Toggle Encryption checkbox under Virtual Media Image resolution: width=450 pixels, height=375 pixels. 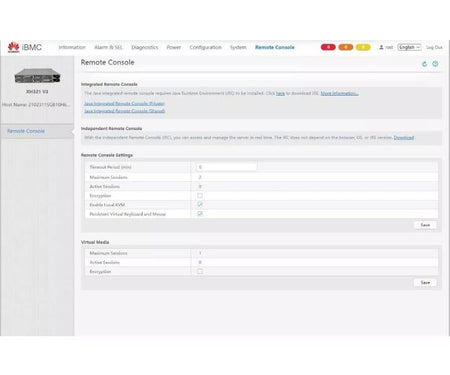click(200, 271)
